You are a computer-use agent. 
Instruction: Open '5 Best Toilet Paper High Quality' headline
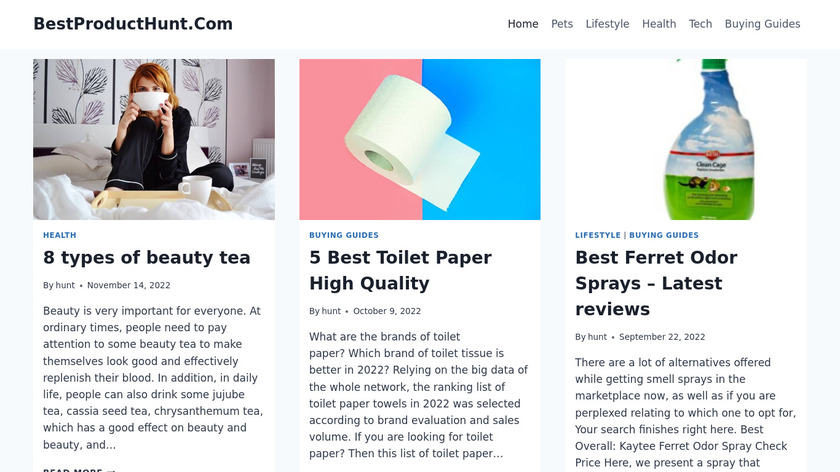coord(400,271)
